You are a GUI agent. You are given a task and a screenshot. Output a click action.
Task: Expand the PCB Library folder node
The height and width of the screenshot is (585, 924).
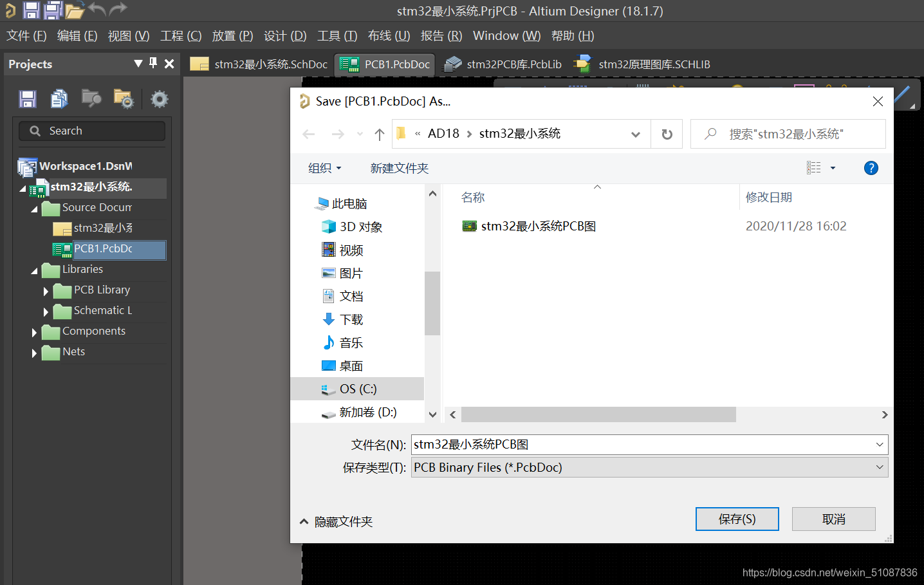[46, 291]
